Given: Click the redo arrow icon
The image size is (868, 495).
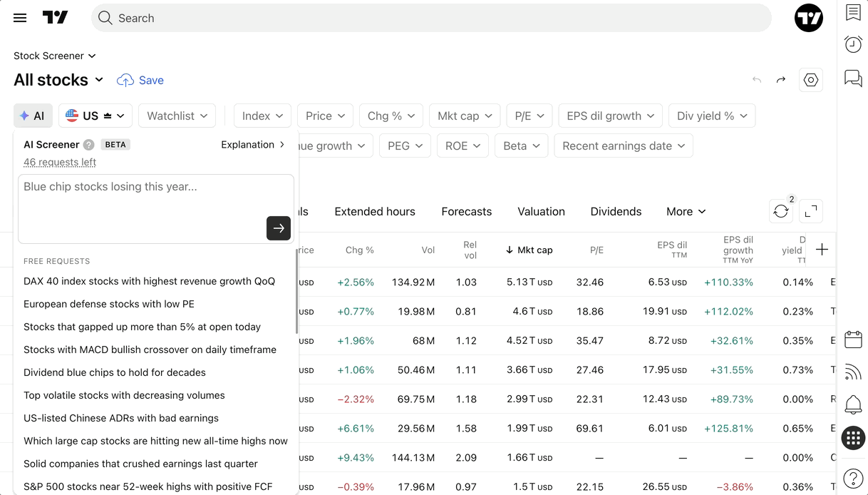Looking at the screenshot, I should click(x=781, y=80).
